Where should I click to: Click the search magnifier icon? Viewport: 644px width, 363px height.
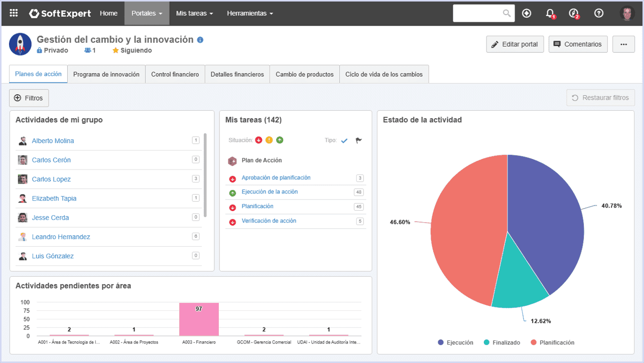(x=507, y=14)
